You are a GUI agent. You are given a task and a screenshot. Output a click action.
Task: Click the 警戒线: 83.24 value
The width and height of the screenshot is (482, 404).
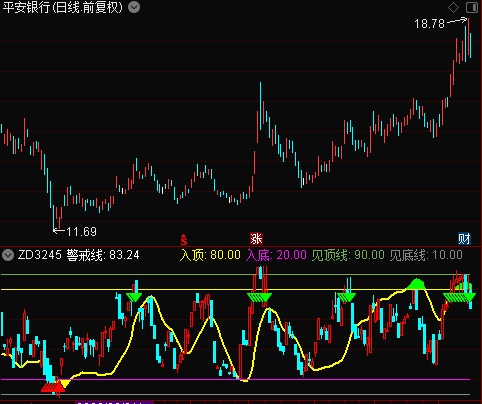click(x=103, y=255)
